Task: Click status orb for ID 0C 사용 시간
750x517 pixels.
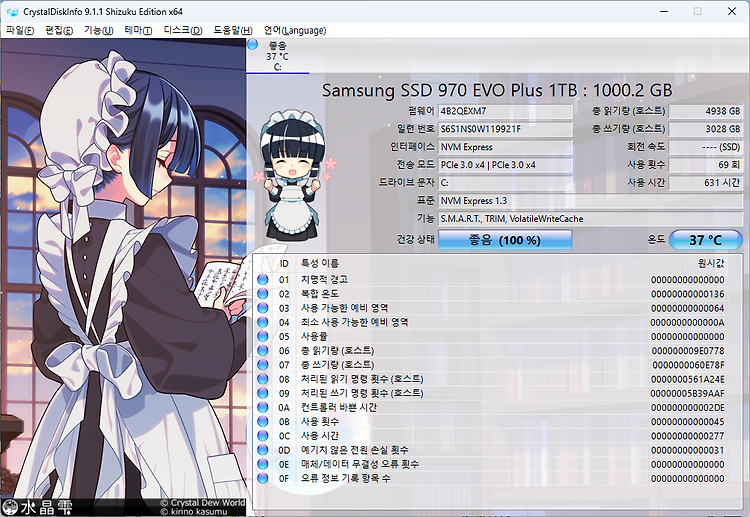Action: point(263,436)
